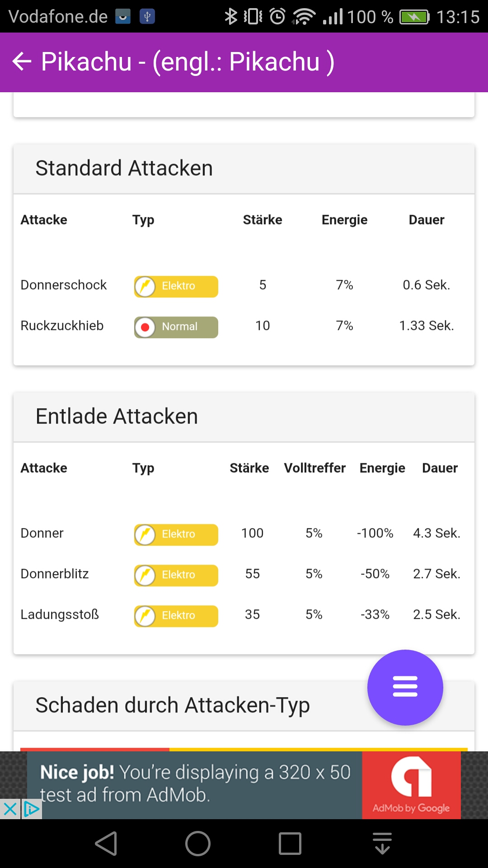Tap the Stärke column header in Entlade Attacken
The width and height of the screenshot is (488, 868).
(x=249, y=468)
